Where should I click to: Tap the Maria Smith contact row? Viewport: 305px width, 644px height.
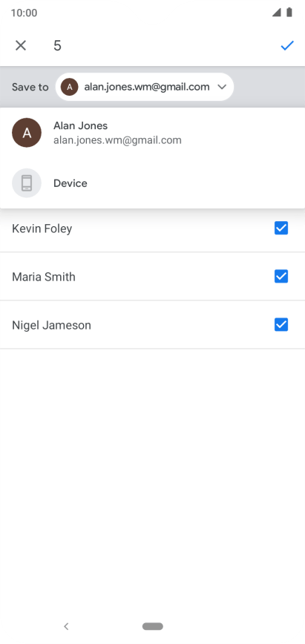tap(153, 277)
